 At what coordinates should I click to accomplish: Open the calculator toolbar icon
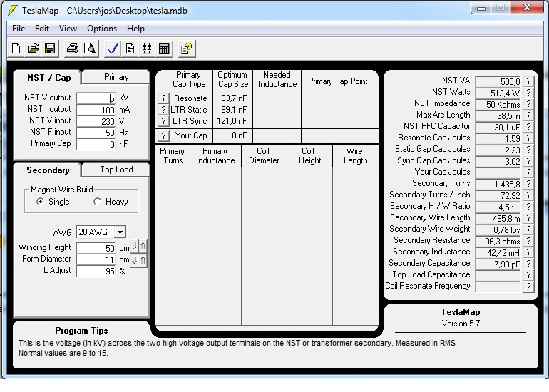164,48
